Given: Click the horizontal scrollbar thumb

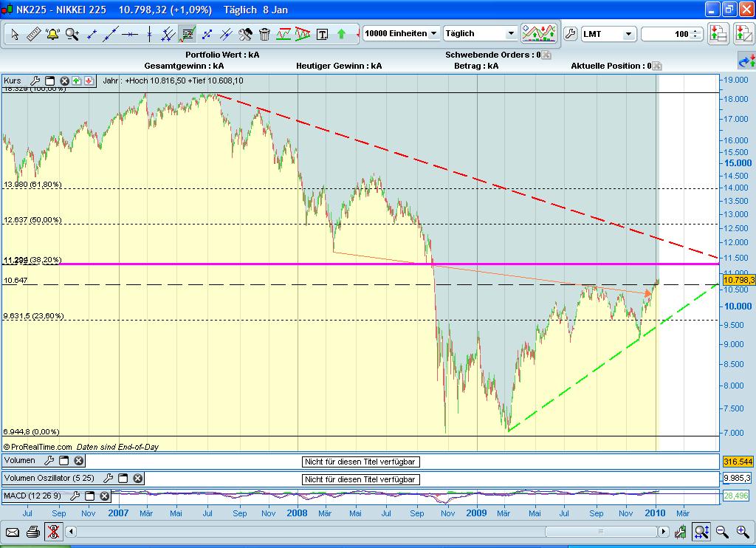Looking at the screenshot, I should (x=601, y=532).
